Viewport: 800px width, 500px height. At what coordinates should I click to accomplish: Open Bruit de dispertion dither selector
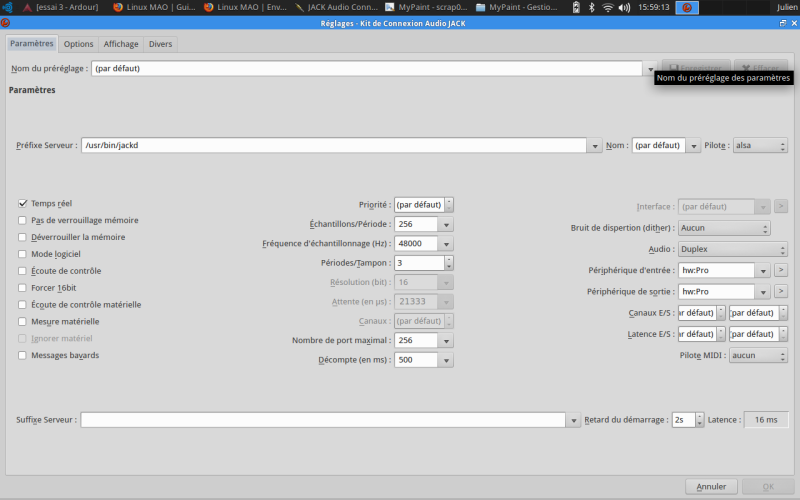tap(724, 228)
